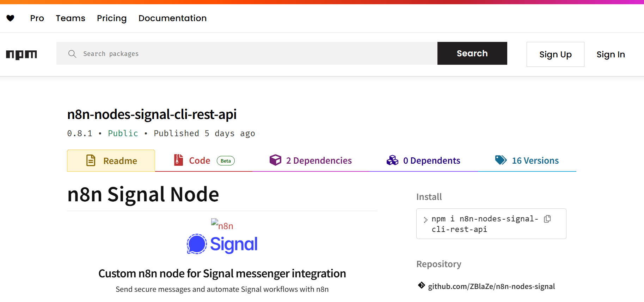Show the 16 Versions tab
The image size is (644, 302).
point(535,161)
